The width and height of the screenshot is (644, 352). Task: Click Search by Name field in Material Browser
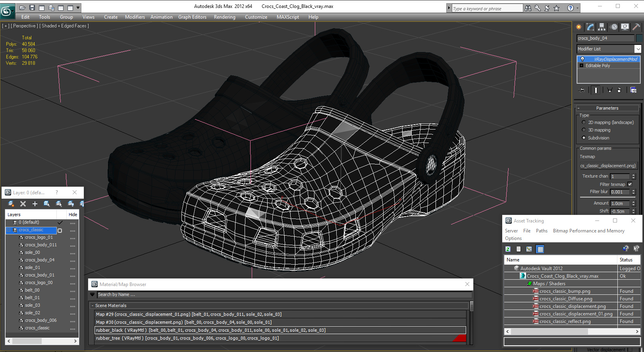pos(285,295)
